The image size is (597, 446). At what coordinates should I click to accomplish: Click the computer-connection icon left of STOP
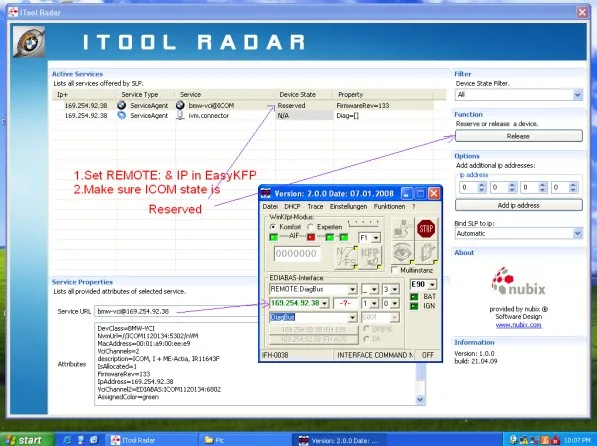click(402, 229)
